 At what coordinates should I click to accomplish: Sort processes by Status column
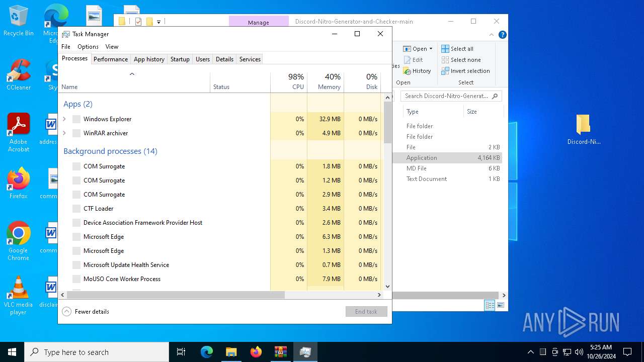[240, 82]
